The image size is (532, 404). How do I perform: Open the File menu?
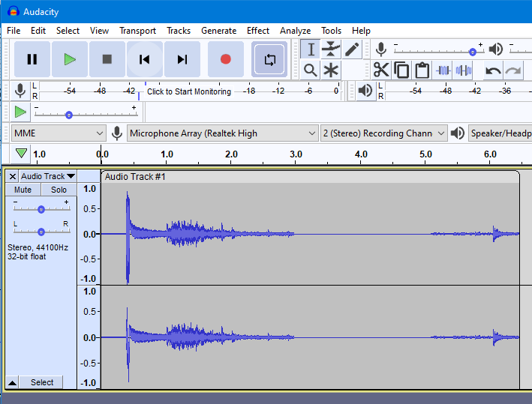coord(14,31)
